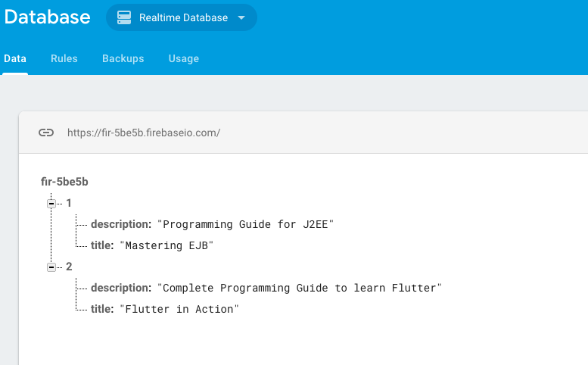Click the title key under node 1
Viewport: 588px width, 365px height.
click(102, 245)
